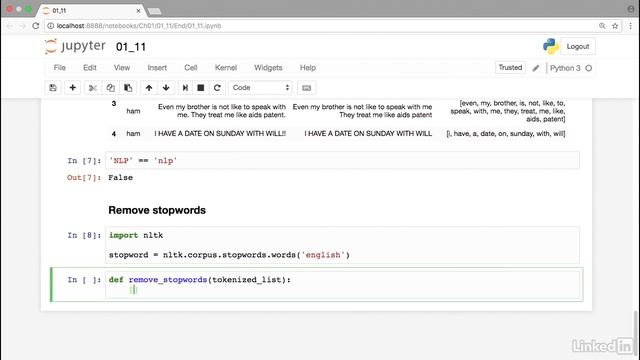Open the Edit menu
The image size is (640, 360).
[90, 68]
